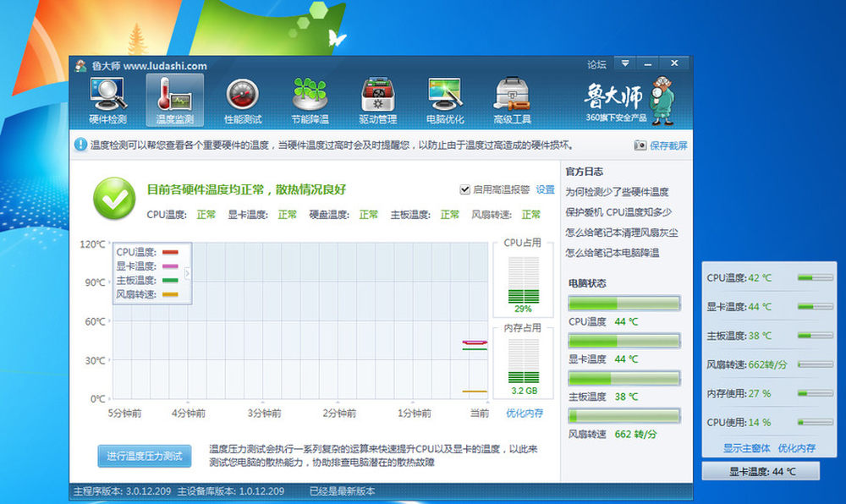Viewport: 846px width, 504px height.
Task: Click the 主程序版本: 3.0.12.209 status text
Action: (x=123, y=491)
